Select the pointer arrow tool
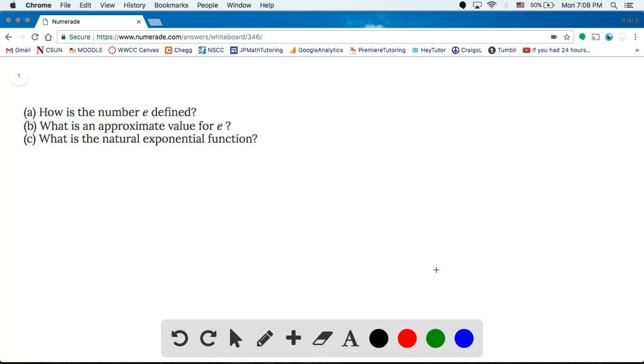 coord(236,339)
